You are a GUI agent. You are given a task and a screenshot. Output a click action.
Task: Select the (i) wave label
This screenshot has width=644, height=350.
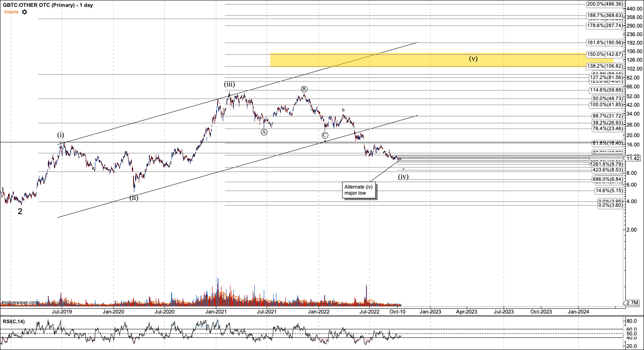click(x=60, y=135)
